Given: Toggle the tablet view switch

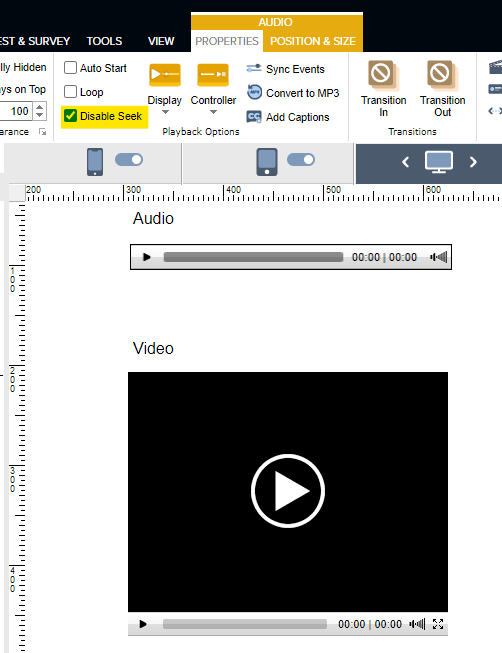Looking at the screenshot, I should pos(301,160).
